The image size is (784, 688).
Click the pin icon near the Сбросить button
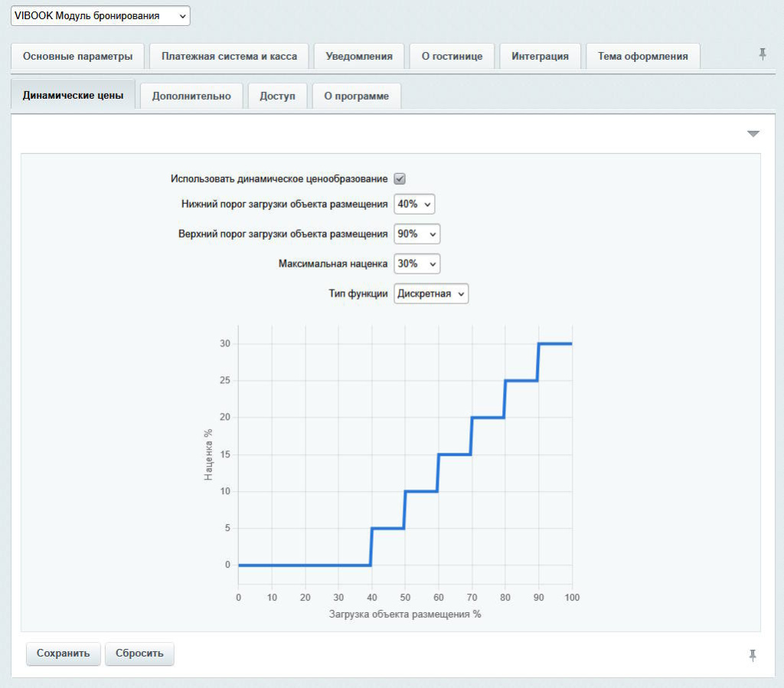[753, 655]
